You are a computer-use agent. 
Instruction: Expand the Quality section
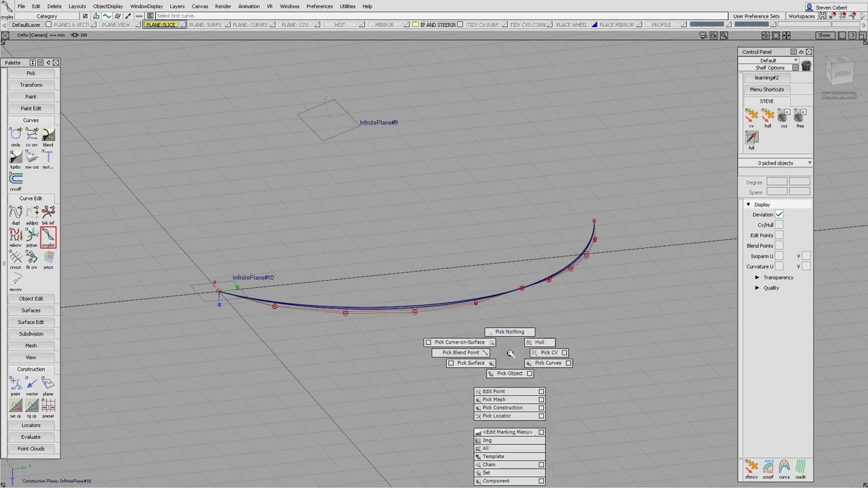pyautogui.click(x=757, y=288)
